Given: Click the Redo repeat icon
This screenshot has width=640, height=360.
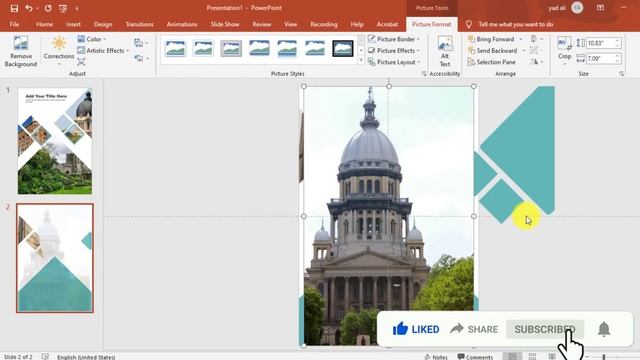Looking at the screenshot, I should click(48, 8).
